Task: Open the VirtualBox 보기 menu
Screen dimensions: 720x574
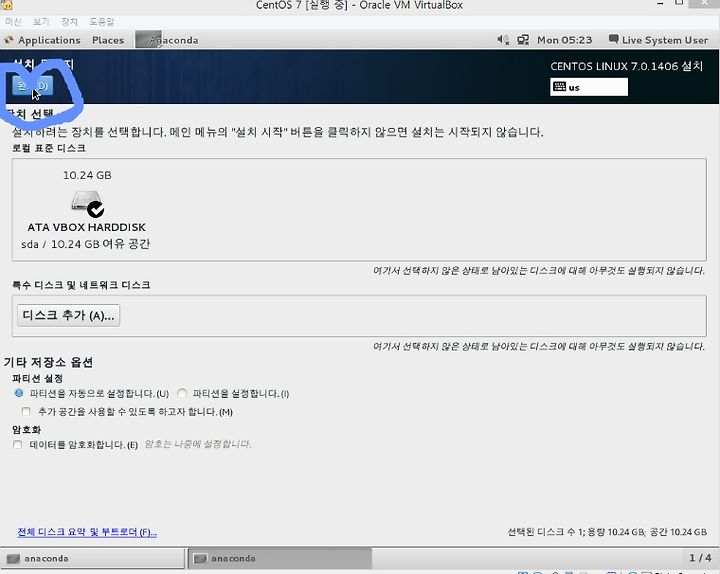Action: pos(41,22)
